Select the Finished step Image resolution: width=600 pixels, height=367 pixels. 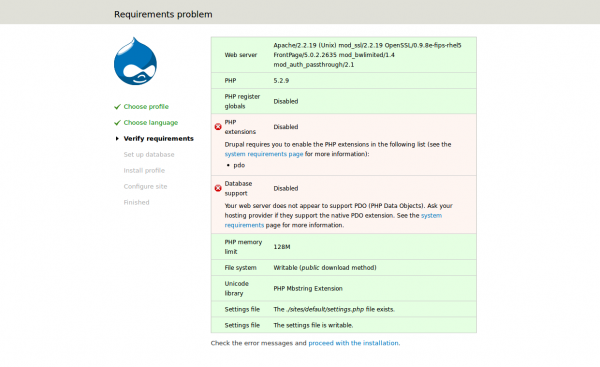click(137, 202)
